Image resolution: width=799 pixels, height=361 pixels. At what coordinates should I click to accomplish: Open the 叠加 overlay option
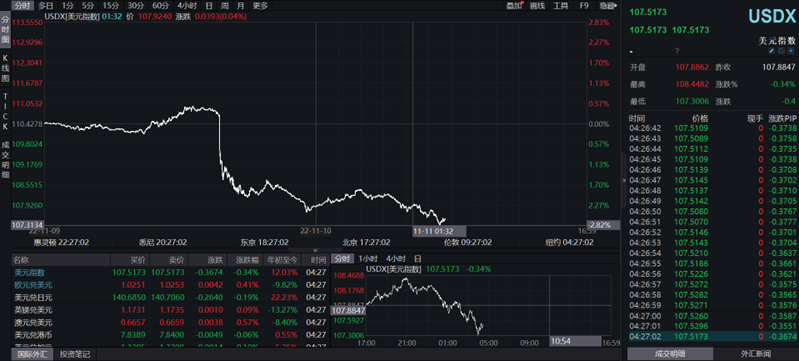coord(514,6)
